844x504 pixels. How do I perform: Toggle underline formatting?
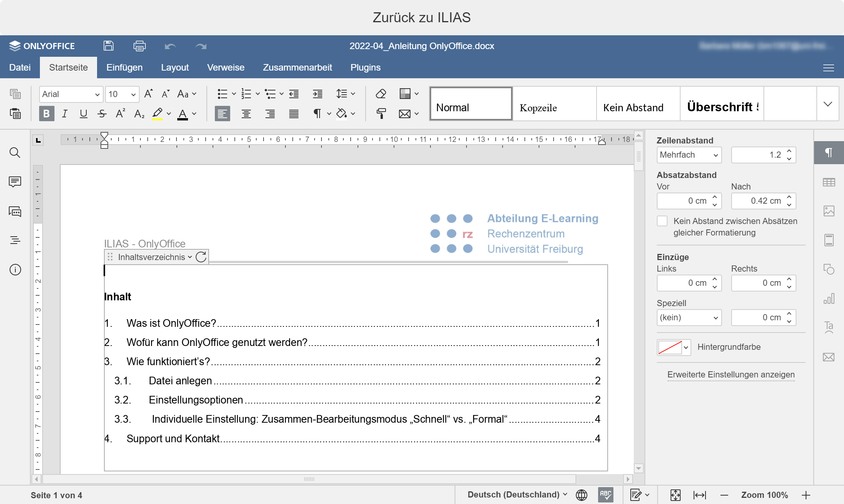pyautogui.click(x=83, y=114)
